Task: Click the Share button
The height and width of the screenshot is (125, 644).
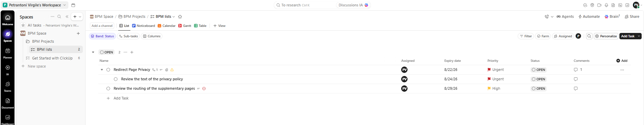Action: click(x=632, y=16)
